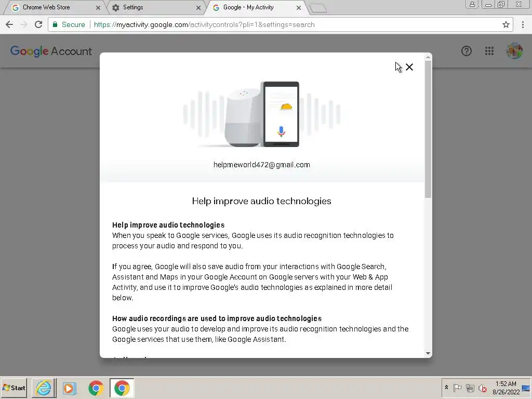This screenshot has width=532, height=399.
Task: Open Chrome's profile person icon
Action: (x=472, y=4)
